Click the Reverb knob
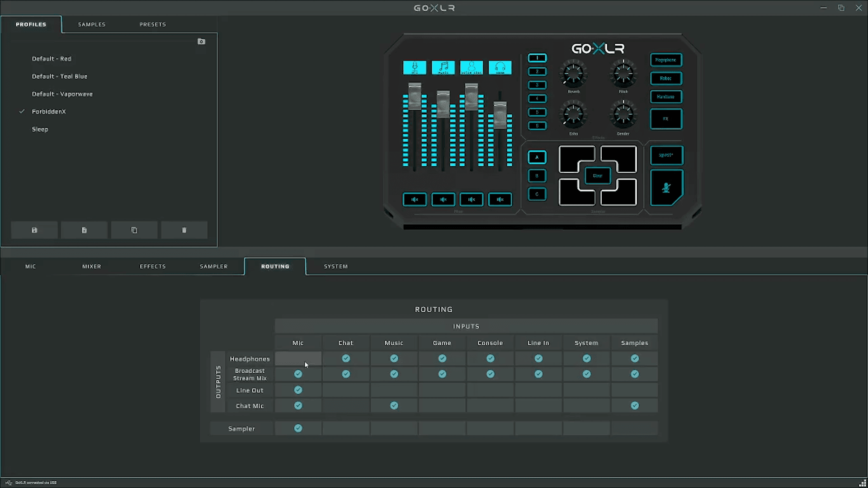868x488 pixels. click(x=573, y=74)
